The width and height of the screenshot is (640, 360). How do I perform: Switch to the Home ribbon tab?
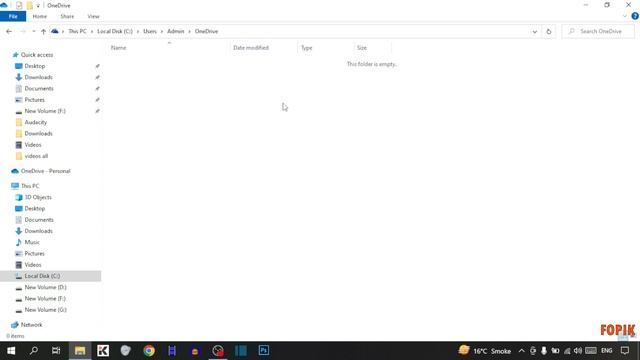(x=40, y=16)
